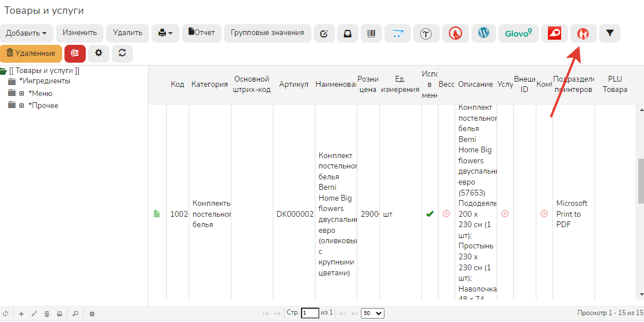The height and width of the screenshot is (322, 644).
Task: Select the *Ингредиенты folder in the tree
Action: tap(44, 81)
